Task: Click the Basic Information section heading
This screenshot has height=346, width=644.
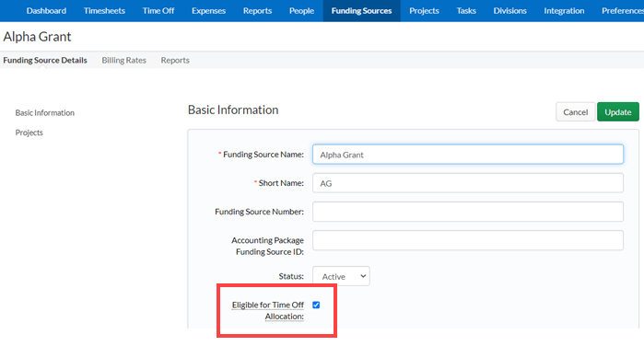Action: (x=233, y=110)
